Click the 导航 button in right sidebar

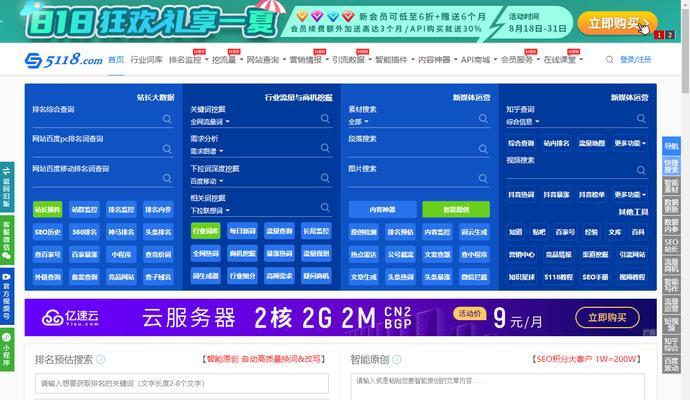point(672,146)
